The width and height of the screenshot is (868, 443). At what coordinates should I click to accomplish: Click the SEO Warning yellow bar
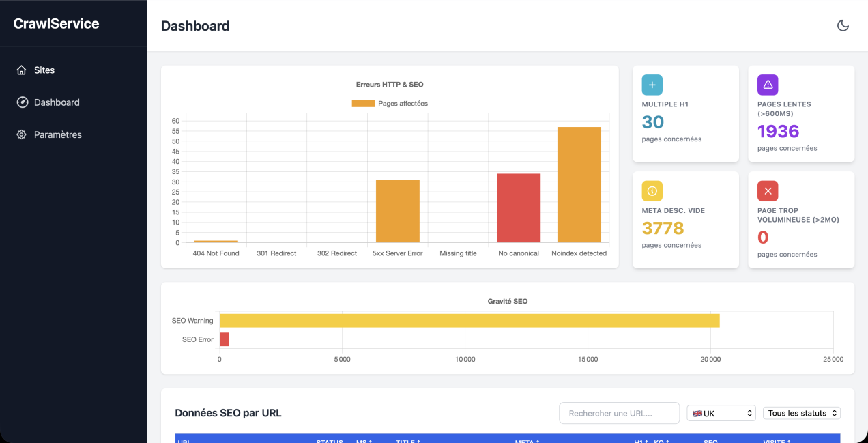(469, 321)
